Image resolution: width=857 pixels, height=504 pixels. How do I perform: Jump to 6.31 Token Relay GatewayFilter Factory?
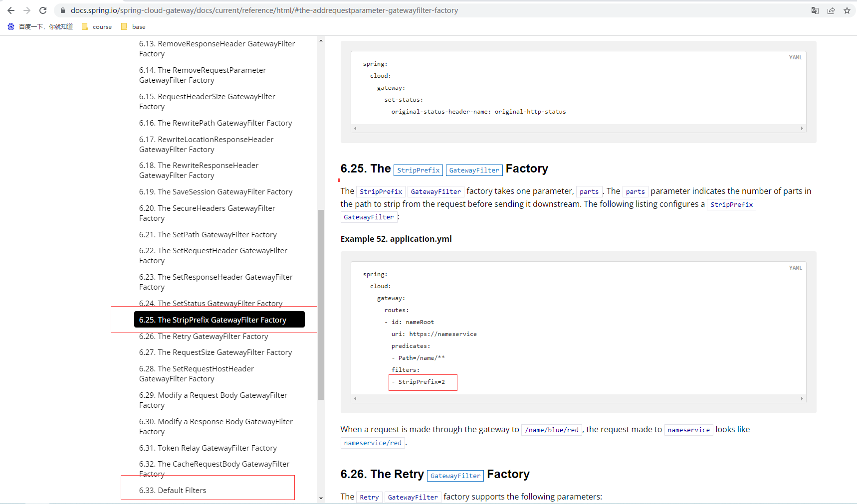(208, 448)
